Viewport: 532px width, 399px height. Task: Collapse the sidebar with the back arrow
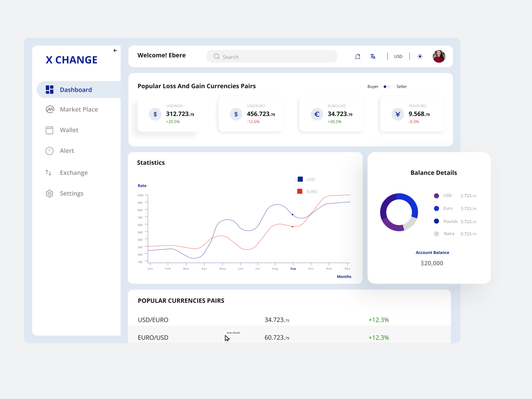pos(115,51)
